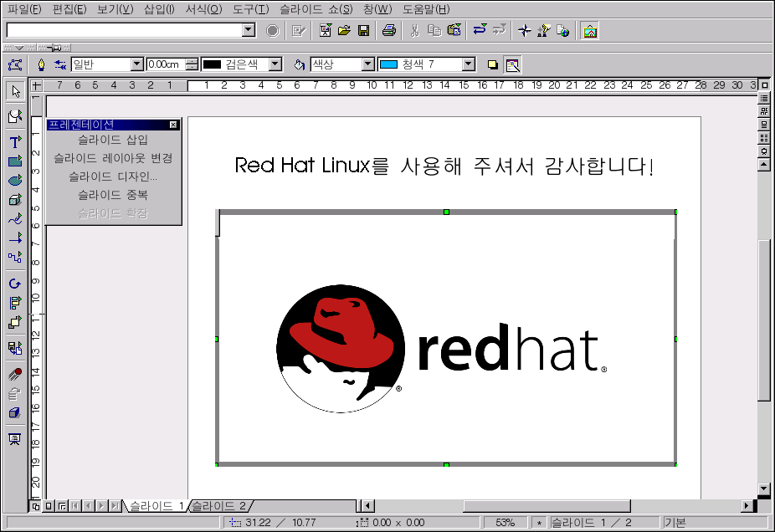Open the line style 일반 dropdown
The height and width of the screenshot is (532, 775).
click(x=137, y=64)
